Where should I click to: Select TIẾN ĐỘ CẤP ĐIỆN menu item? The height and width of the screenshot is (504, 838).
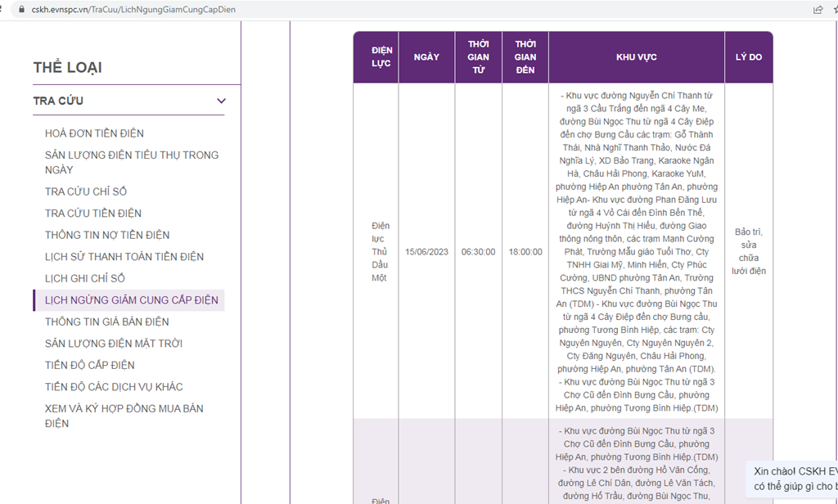pos(90,365)
